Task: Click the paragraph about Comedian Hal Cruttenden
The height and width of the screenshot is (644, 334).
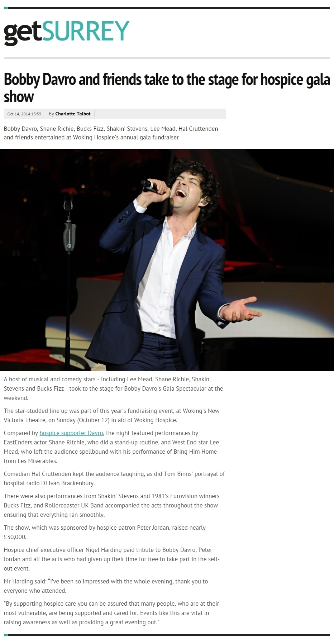Action: coord(114,478)
